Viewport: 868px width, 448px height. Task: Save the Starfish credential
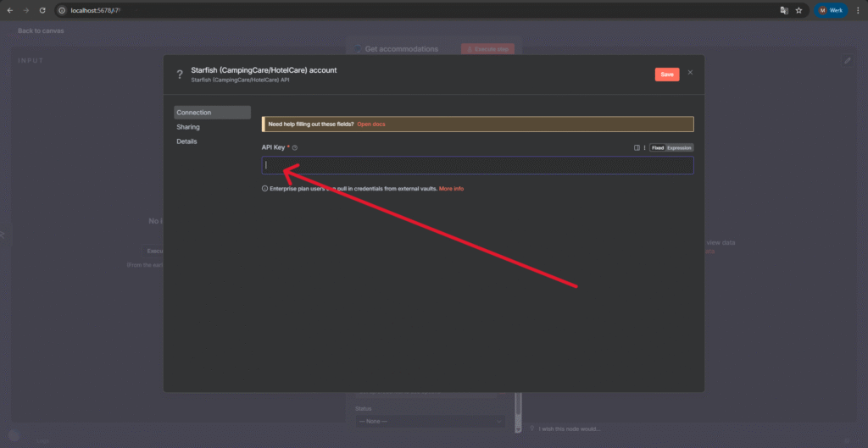point(666,75)
